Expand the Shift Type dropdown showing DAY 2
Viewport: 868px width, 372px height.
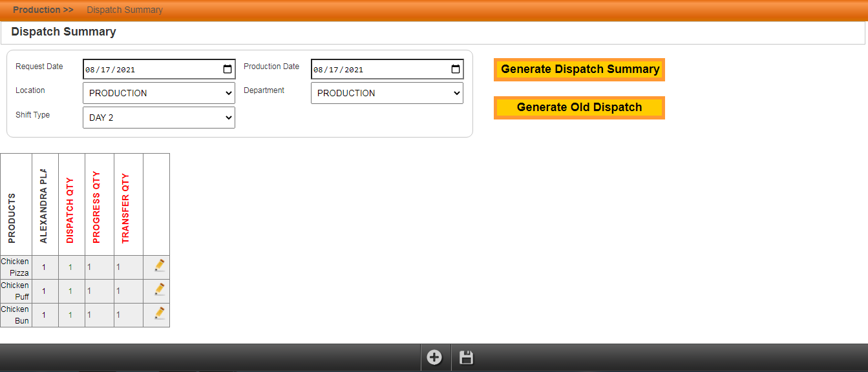159,118
